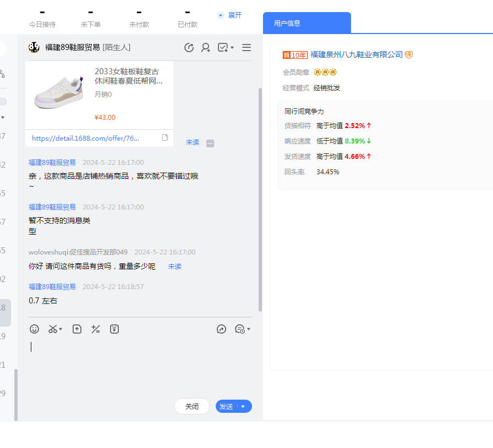The image size is (493, 448).
Task: Open the hamburger menu in chat header
Action: tap(246, 48)
